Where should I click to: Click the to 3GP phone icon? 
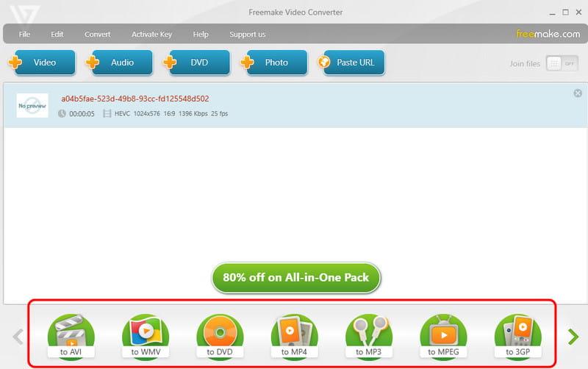click(x=518, y=336)
